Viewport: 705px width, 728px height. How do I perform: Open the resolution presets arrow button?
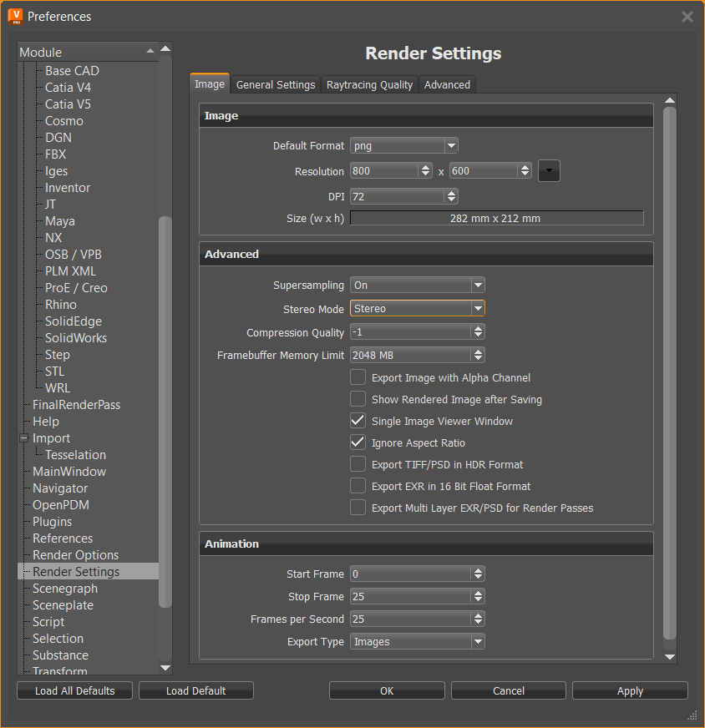549,170
